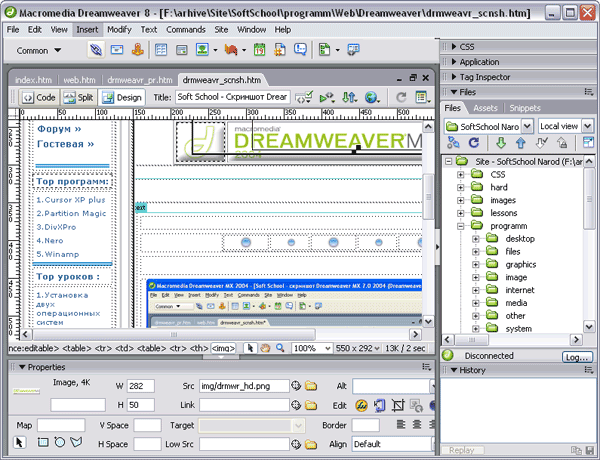
Task: Collapse the Properties panel
Action: click(22, 367)
